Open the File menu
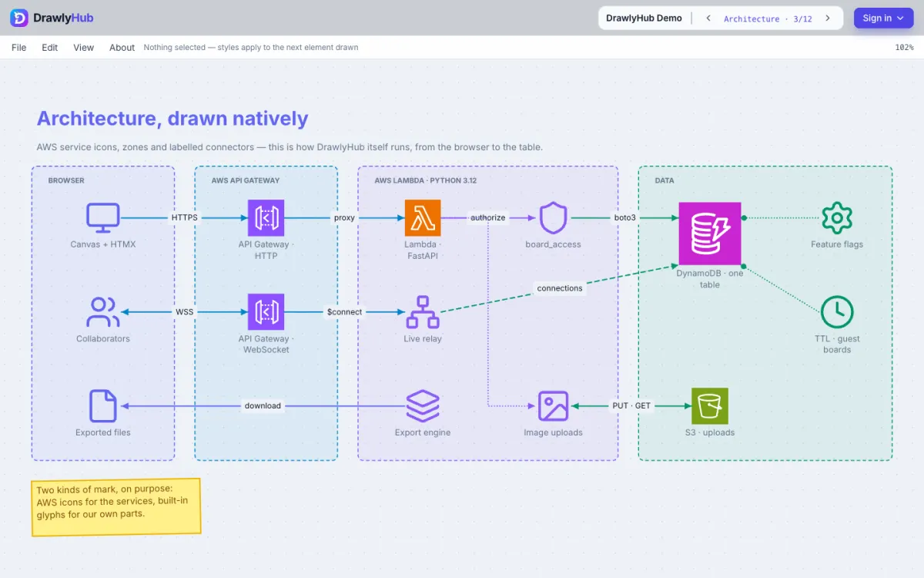The width and height of the screenshot is (924, 578). [19, 48]
